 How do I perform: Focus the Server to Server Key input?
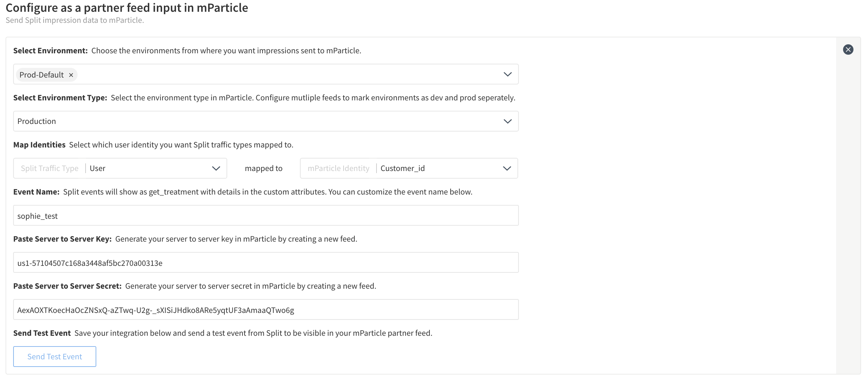[x=266, y=263]
